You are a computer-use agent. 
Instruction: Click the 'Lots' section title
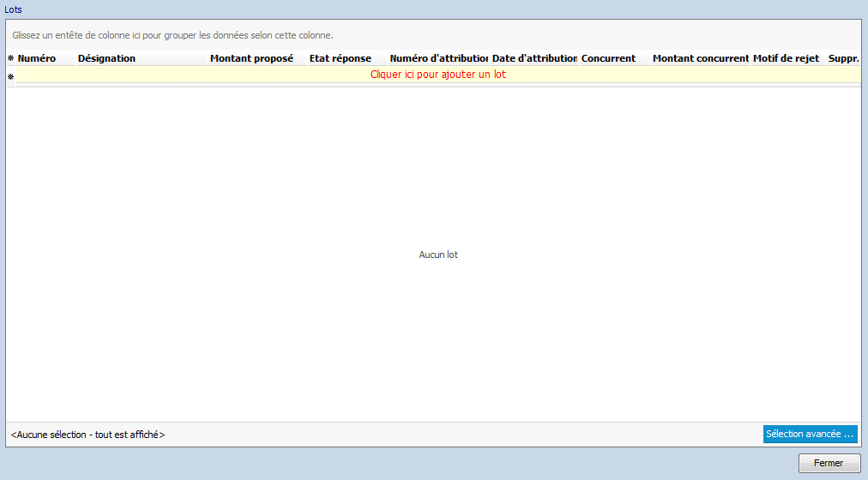(x=13, y=9)
